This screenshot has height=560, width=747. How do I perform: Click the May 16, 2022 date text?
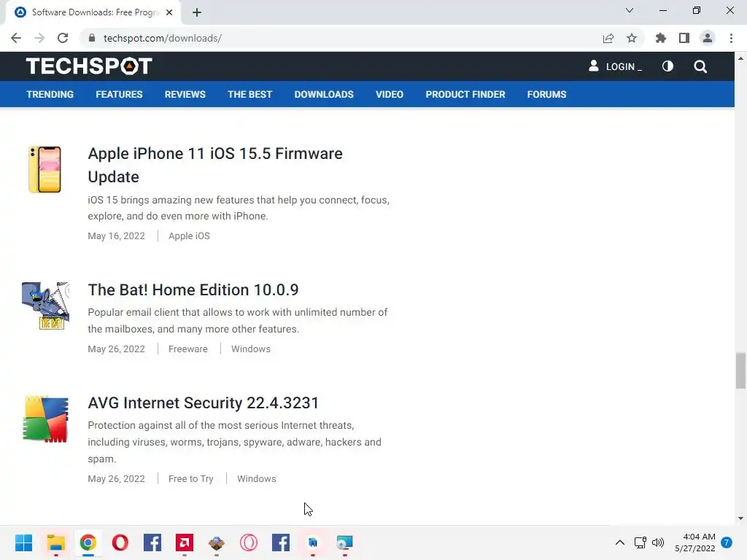pyautogui.click(x=116, y=236)
